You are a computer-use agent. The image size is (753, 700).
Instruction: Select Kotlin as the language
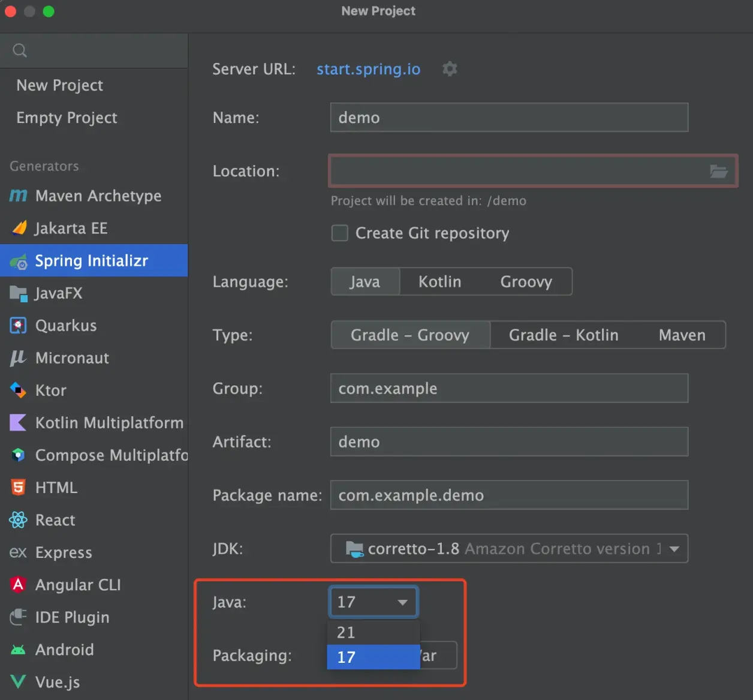tap(439, 281)
